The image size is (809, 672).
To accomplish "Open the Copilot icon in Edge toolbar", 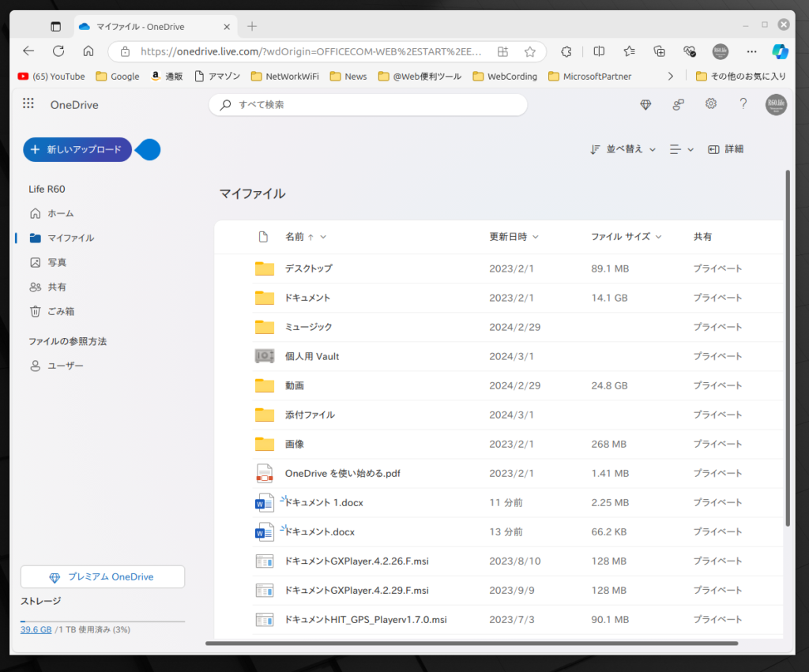I will tap(780, 51).
